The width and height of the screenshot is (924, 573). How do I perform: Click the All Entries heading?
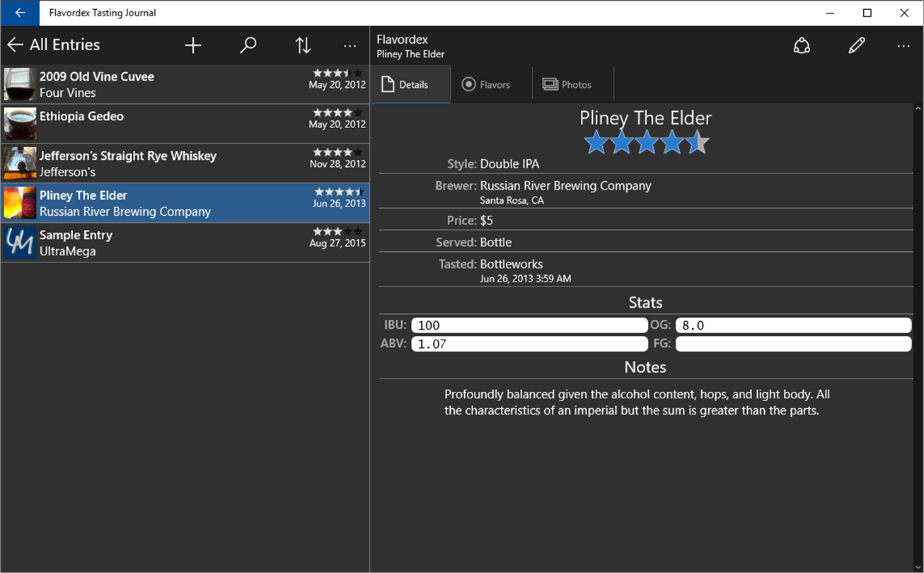[x=65, y=45]
